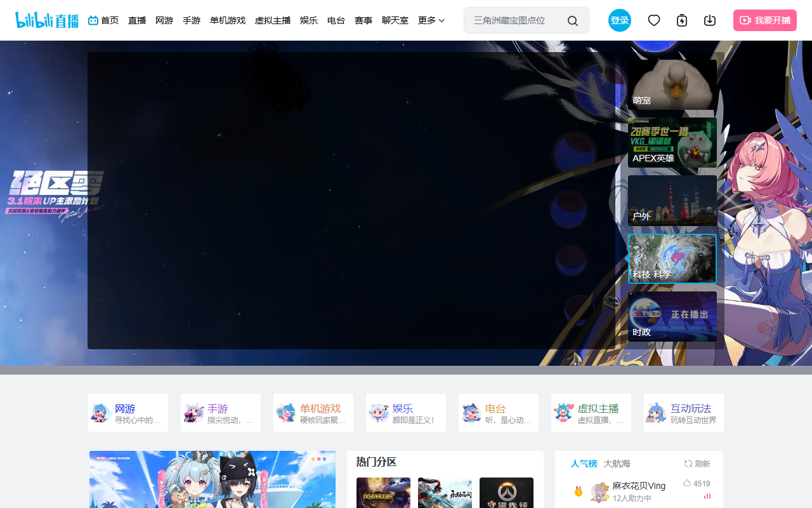Screen dimensions: 812x508
Task: Open 单机游戏 in the top navigation
Action: coord(228,20)
